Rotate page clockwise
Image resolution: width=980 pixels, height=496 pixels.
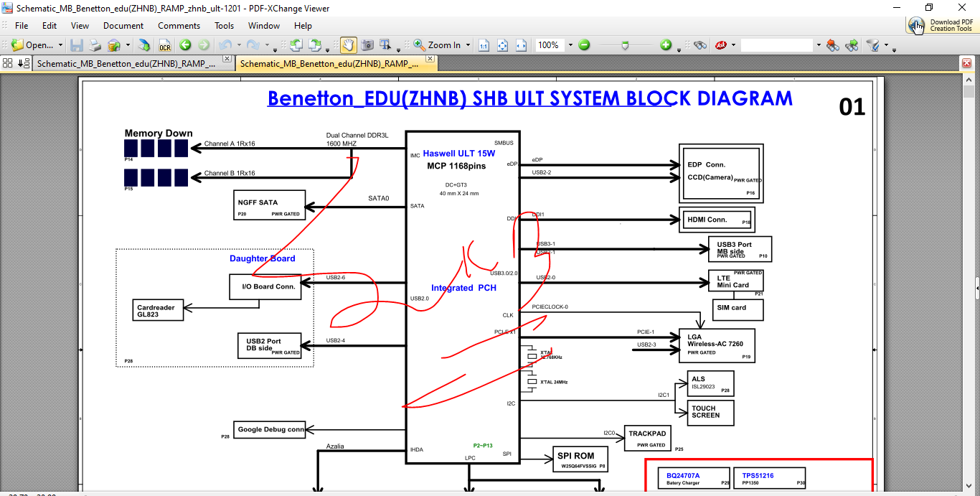(x=315, y=45)
